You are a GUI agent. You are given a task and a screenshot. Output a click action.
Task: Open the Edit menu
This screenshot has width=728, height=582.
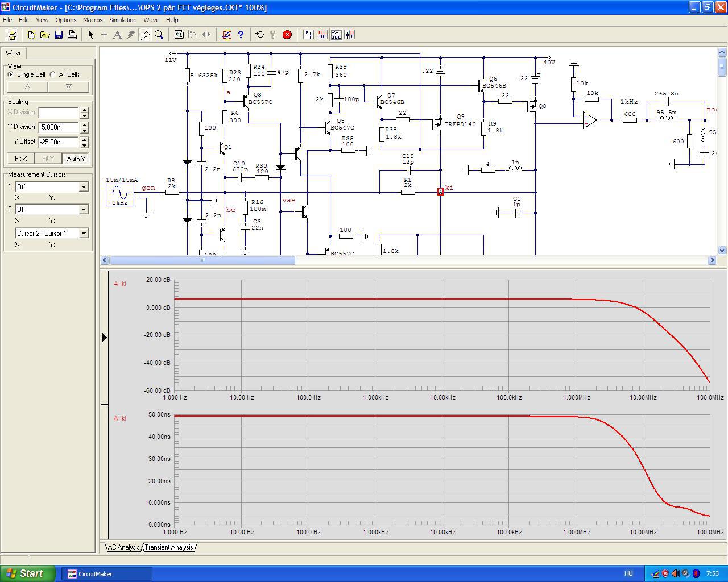24,20
